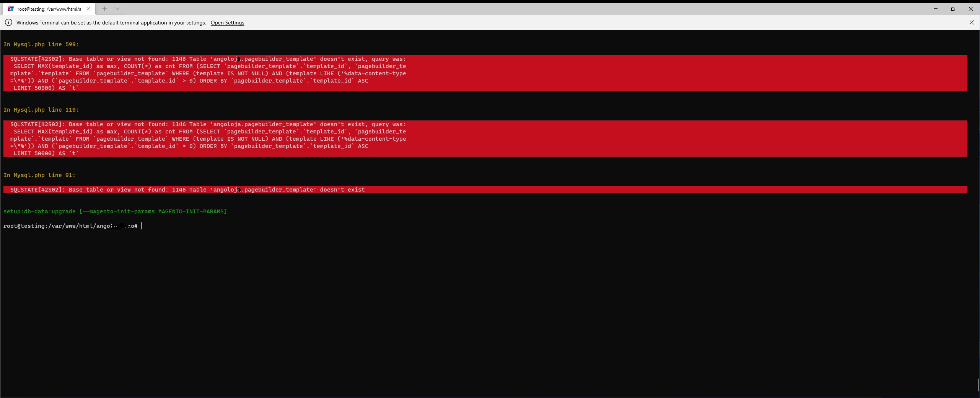Click the terminal vertical scrollbar thumb

coord(978,385)
